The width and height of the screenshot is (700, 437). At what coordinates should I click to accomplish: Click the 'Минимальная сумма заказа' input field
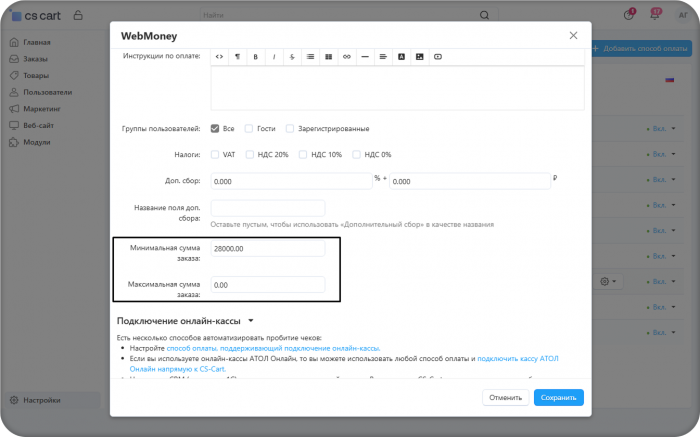(268, 249)
